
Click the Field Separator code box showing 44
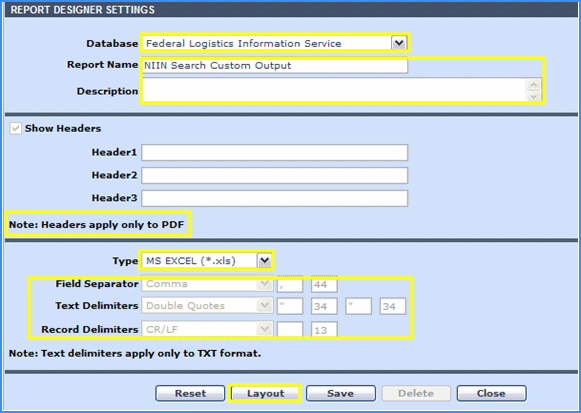324,284
